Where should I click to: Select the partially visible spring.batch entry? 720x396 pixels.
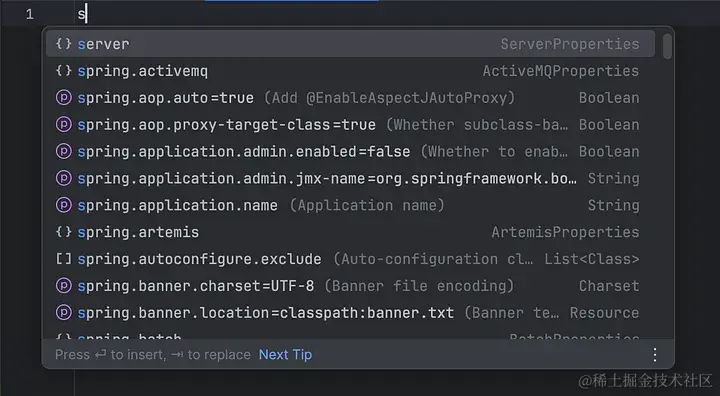(350, 336)
